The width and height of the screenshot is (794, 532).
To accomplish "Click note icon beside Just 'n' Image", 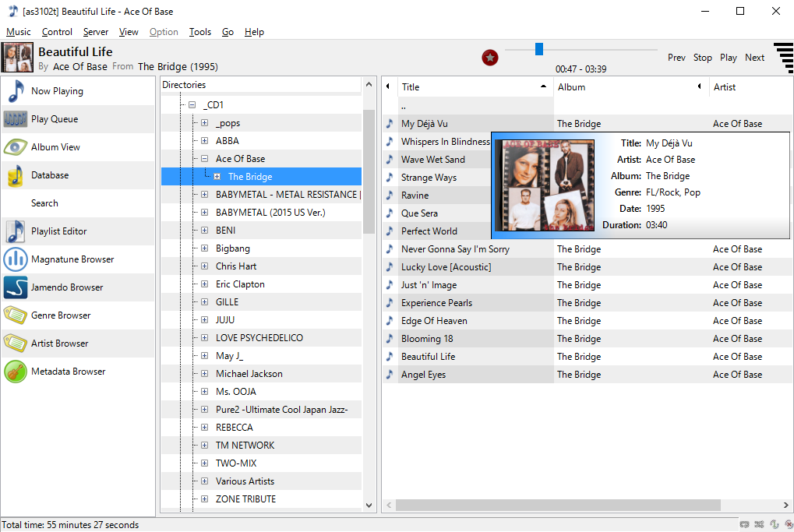I will pyautogui.click(x=390, y=285).
